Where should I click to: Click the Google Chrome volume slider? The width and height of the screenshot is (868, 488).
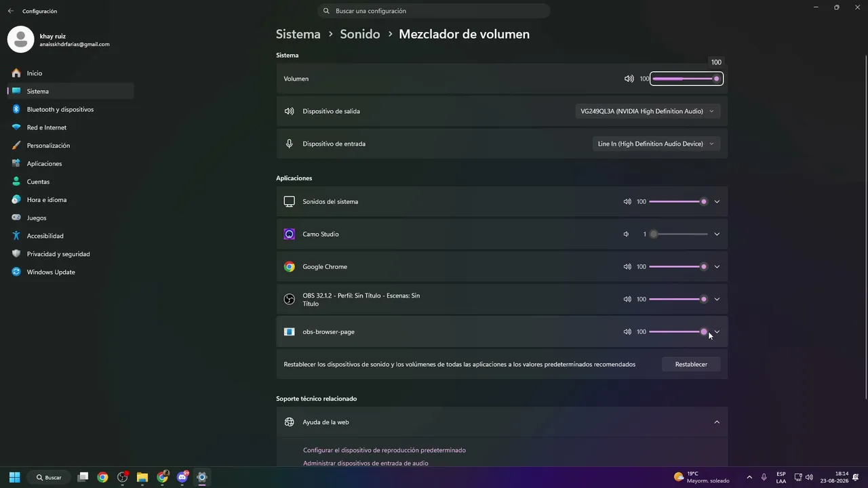pos(678,266)
